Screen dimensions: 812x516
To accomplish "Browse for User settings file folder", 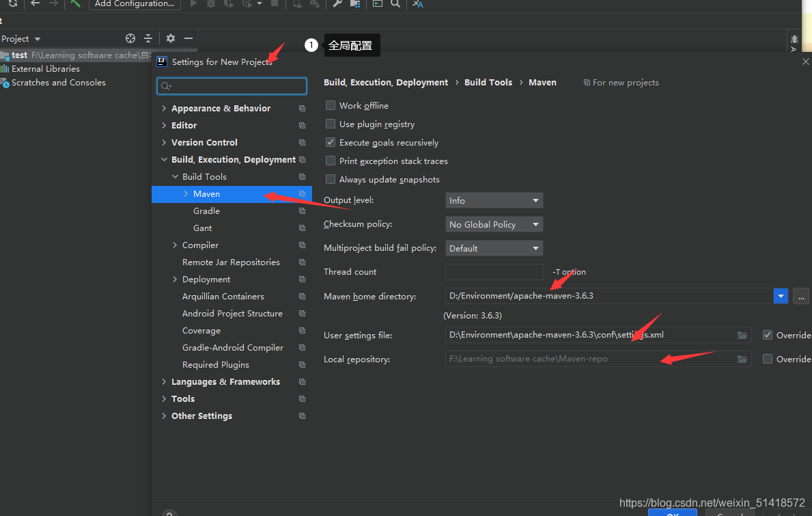I will tap(742, 335).
